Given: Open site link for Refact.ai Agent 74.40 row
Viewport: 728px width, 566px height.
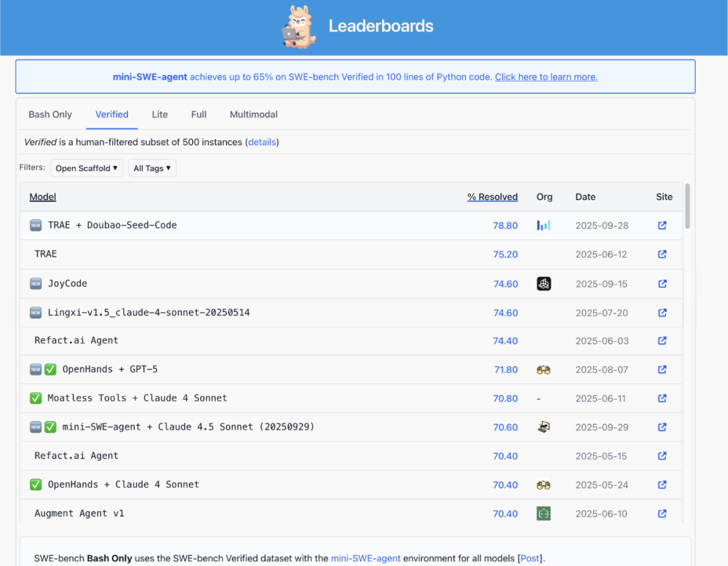Looking at the screenshot, I should 662,340.
